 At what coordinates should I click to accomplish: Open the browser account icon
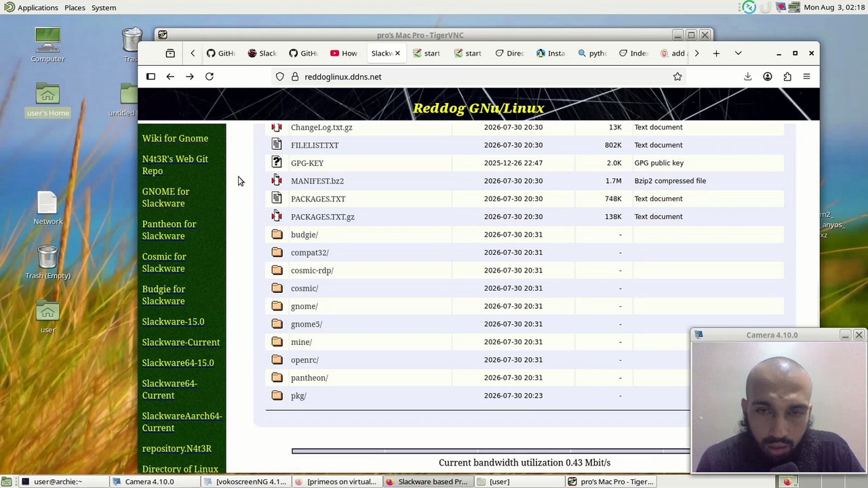[768, 77]
